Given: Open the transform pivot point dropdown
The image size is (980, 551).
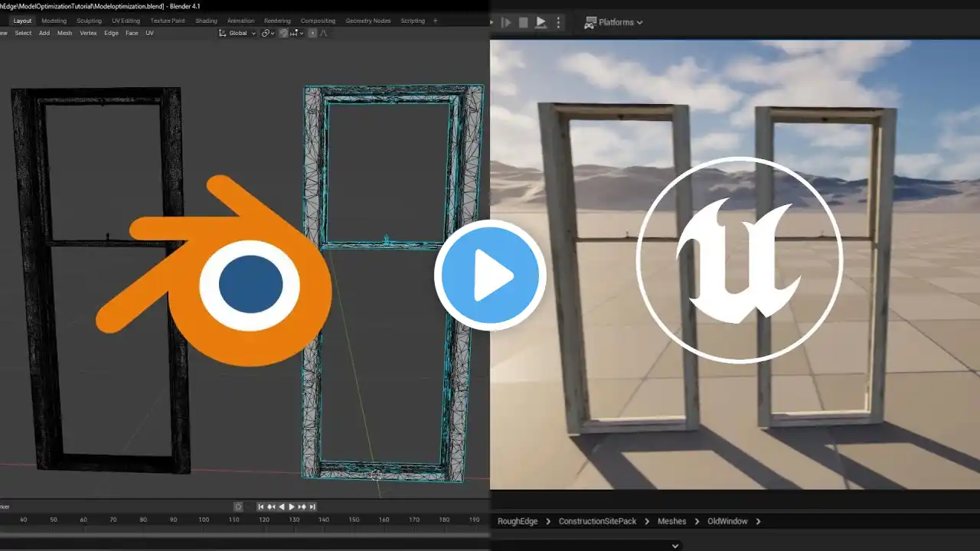Looking at the screenshot, I should coord(269,33).
